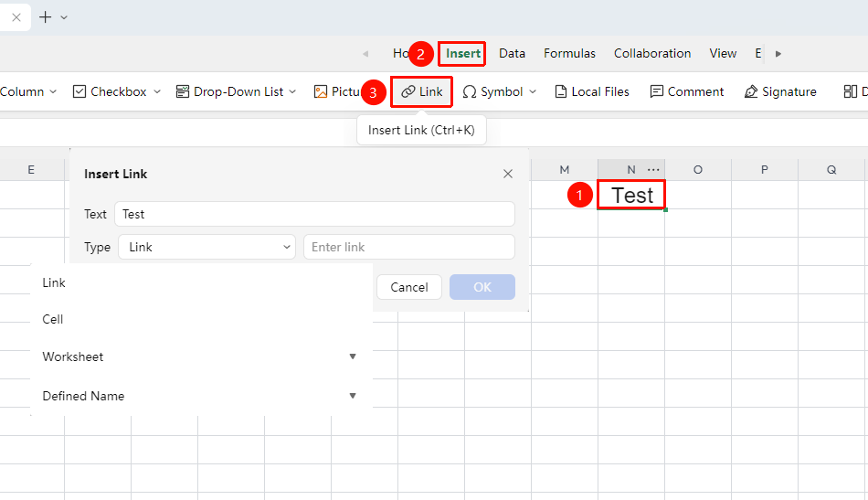
Task: Expand the Drop-Down List options arrow
Action: pyautogui.click(x=292, y=92)
